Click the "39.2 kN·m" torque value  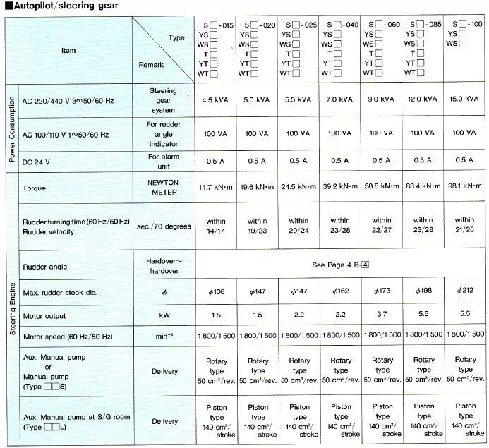click(x=340, y=186)
